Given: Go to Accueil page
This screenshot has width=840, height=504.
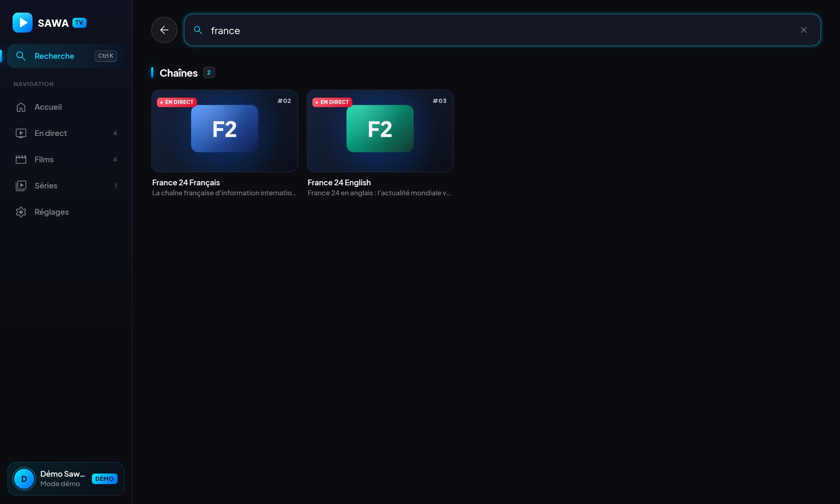Looking at the screenshot, I should point(66,107).
